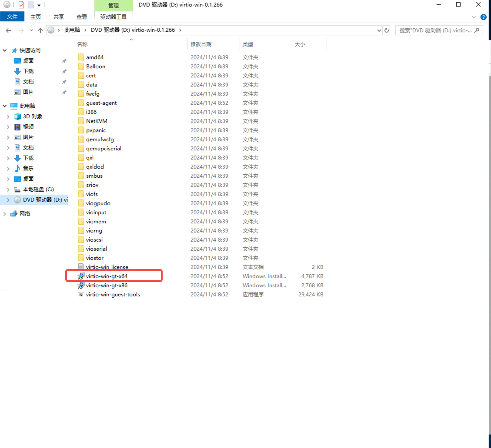Collapse the 此电脑 tree node

[5, 106]
